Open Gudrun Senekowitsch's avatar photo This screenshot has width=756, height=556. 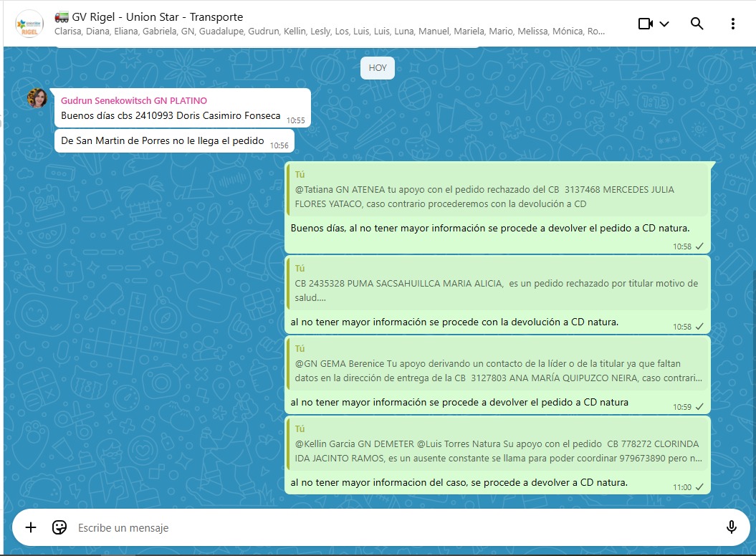pyautogui.click(x=37, y=98)
